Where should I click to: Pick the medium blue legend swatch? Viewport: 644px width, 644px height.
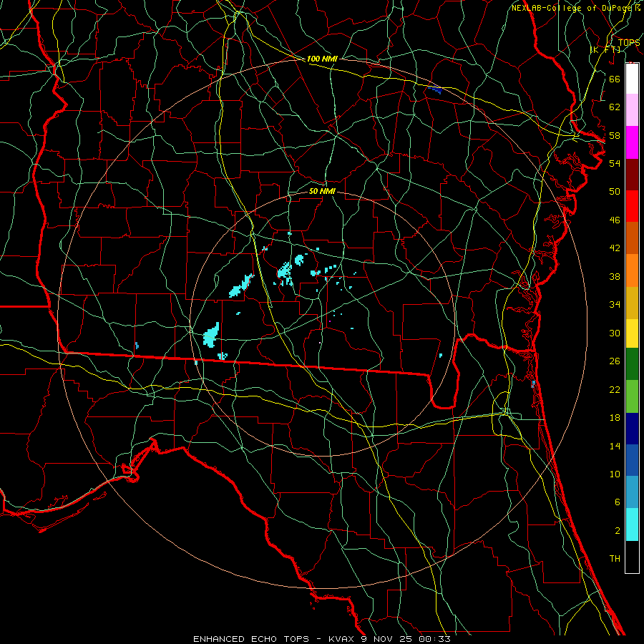click(632, 460)
